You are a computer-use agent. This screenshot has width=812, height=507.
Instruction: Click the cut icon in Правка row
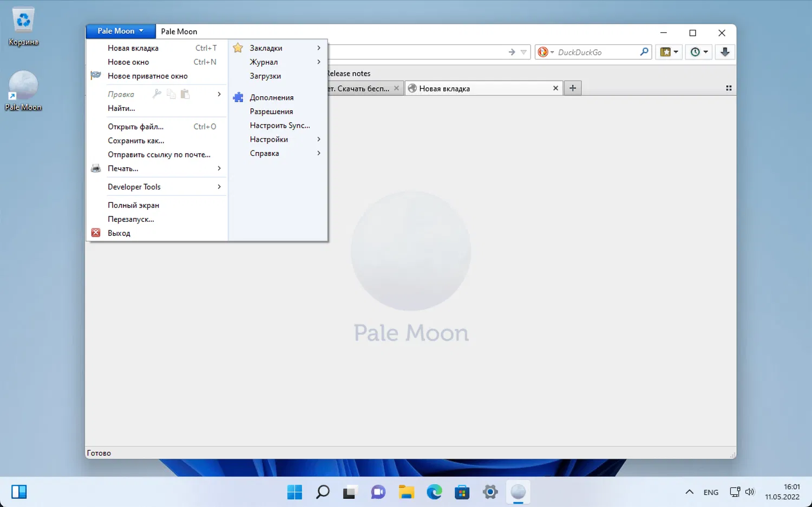coord(157,94)
